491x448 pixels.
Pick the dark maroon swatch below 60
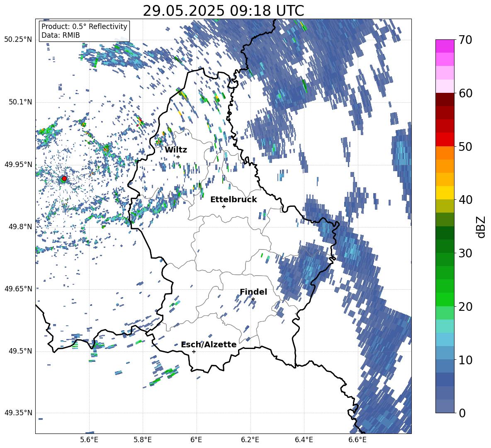[445, 99]
